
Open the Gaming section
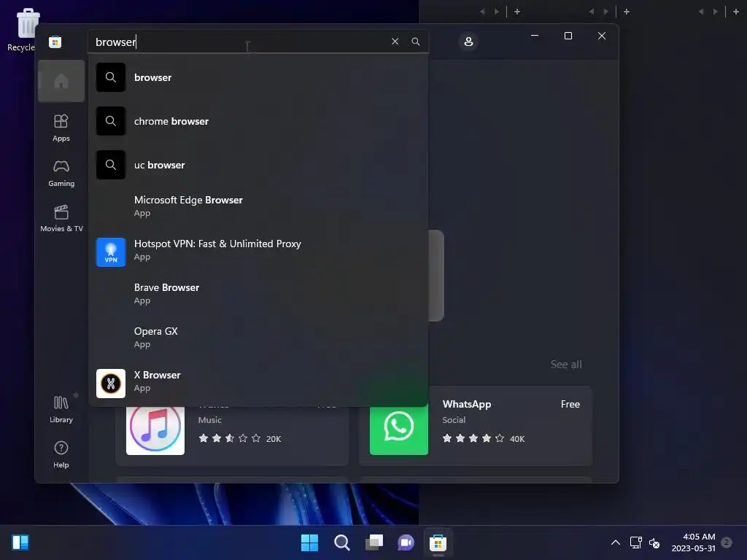coord(61,173)
